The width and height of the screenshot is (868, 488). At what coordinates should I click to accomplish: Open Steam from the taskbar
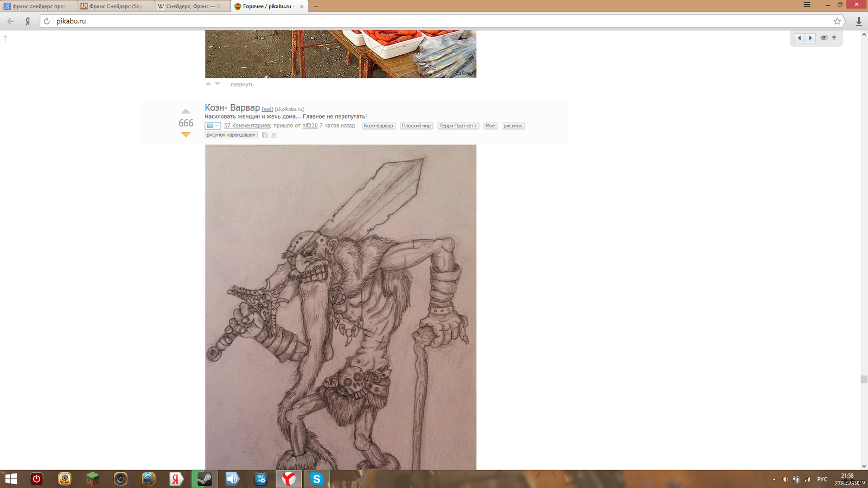coord(205,479)
